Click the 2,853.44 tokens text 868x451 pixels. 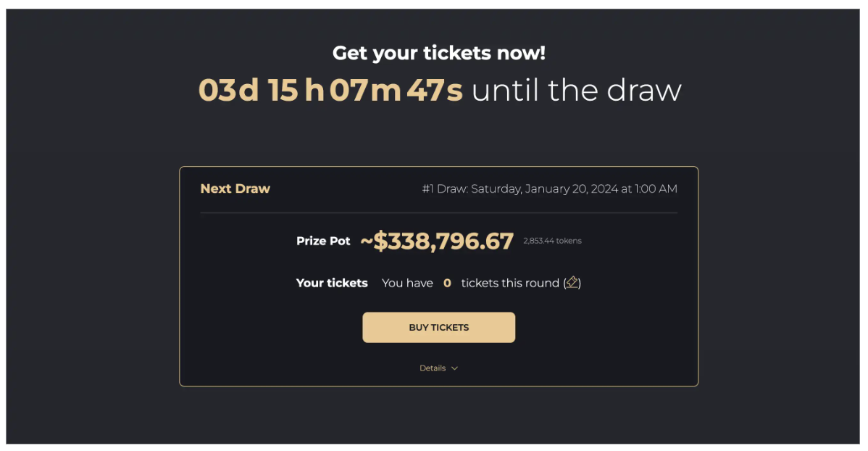(x=553, y=241)
